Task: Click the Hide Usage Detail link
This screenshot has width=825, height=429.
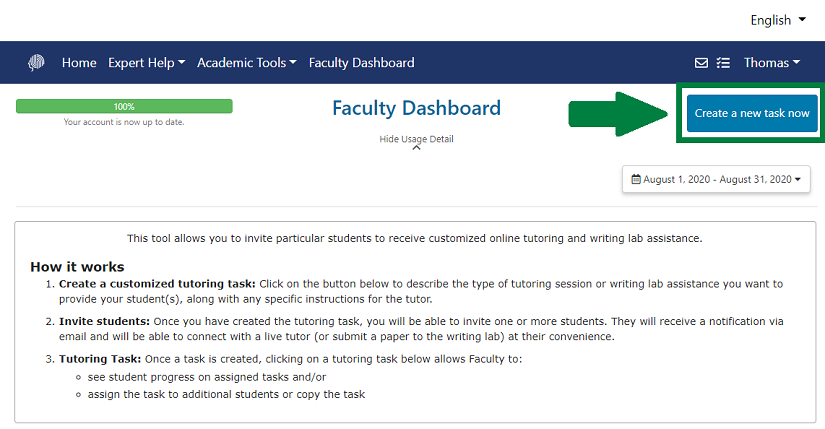Action: click(x=416, y=138)
